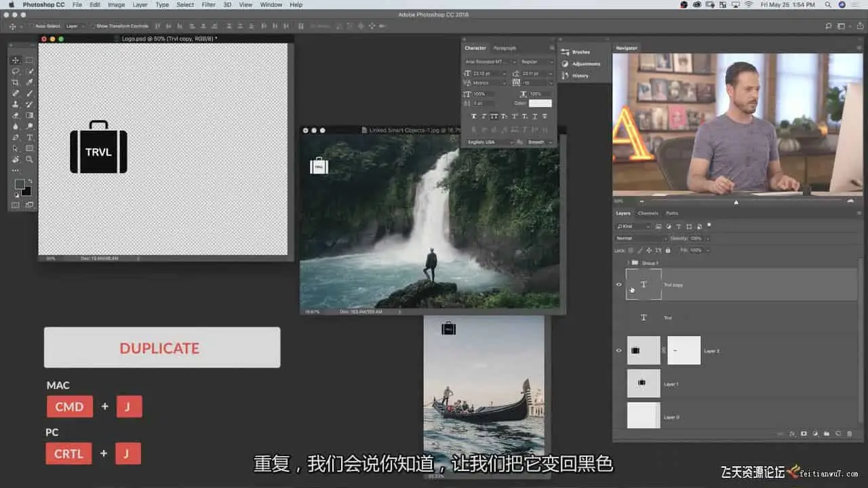Select the Dodge tool
The image size is (868, 488).
[x=30, y=126]
